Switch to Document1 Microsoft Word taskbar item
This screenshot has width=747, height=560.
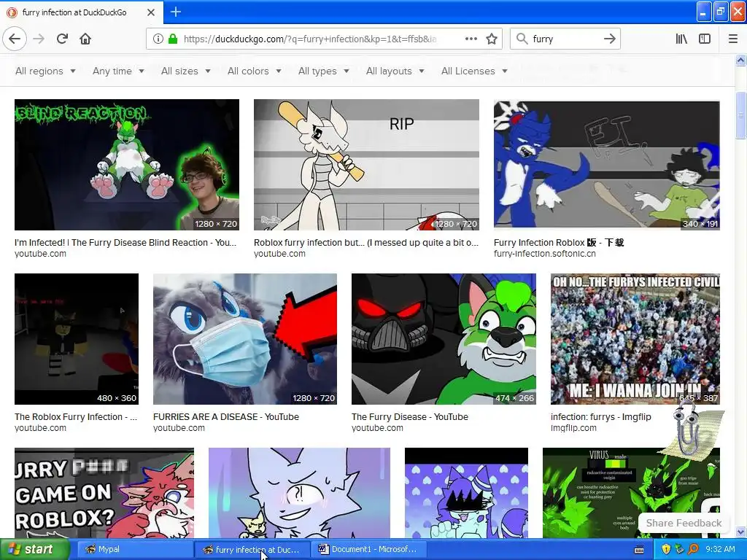pos(368,549)
